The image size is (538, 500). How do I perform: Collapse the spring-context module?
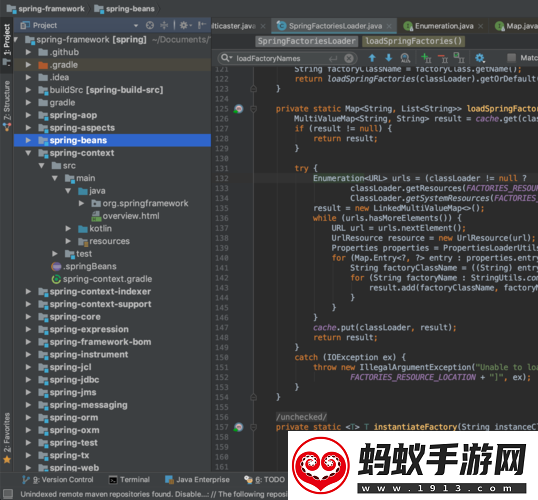pos(28,153)
